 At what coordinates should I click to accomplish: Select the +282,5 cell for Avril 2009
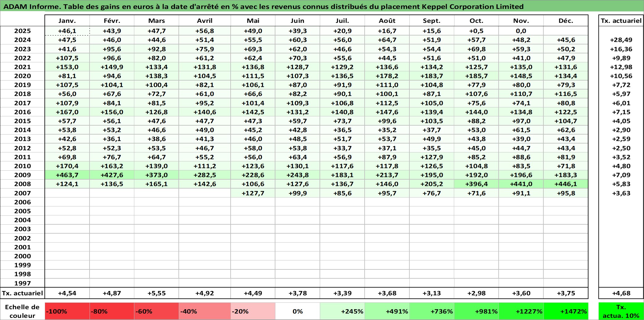tap(205, 175)
